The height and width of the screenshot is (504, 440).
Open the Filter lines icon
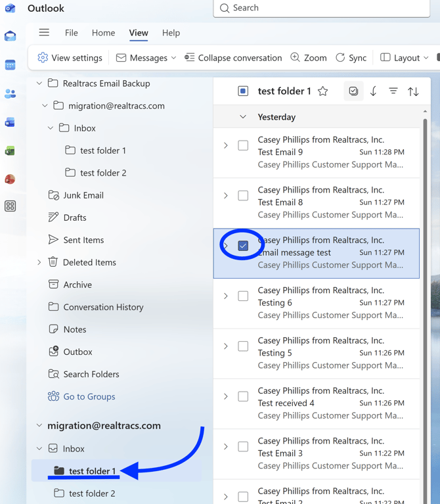point(393,91)
